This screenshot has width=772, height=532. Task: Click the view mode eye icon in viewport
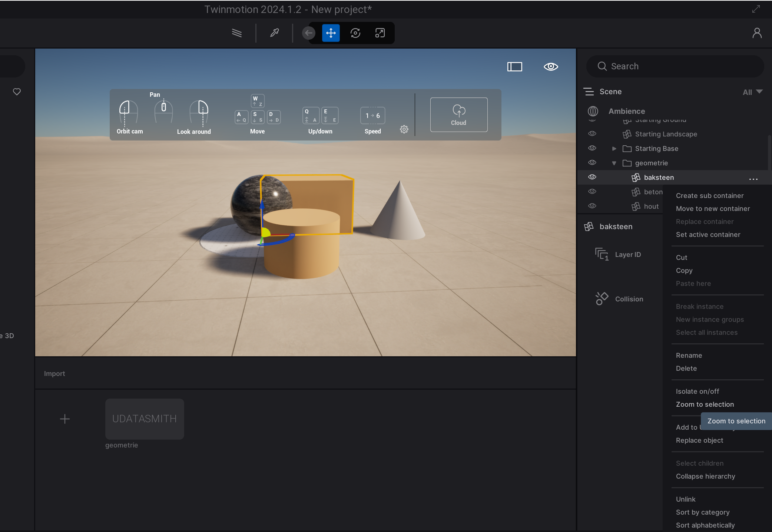pos(551,66)
